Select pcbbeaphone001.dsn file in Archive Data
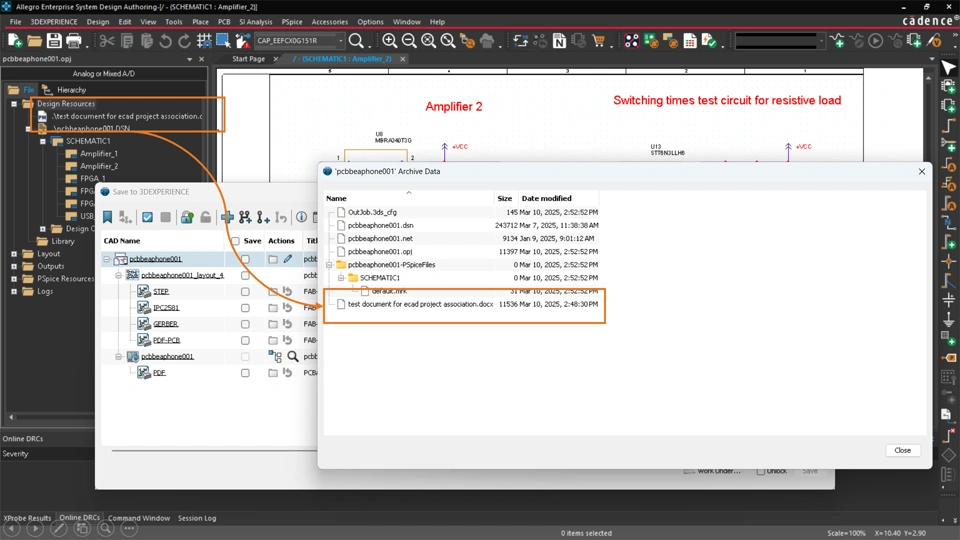The image size is (960, 540). click(380, 225)
